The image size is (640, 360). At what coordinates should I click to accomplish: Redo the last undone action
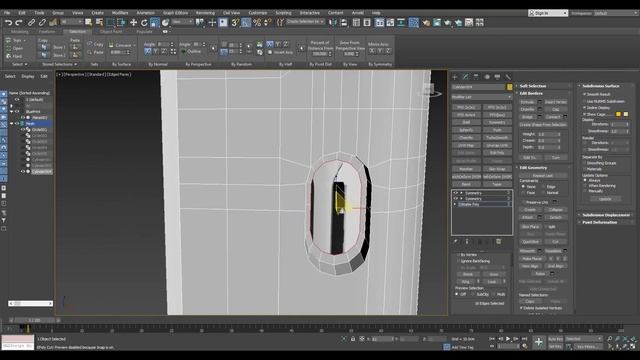19,22
